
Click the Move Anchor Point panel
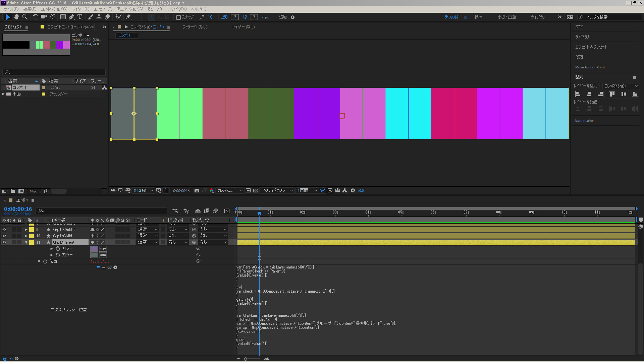[590, 67]
